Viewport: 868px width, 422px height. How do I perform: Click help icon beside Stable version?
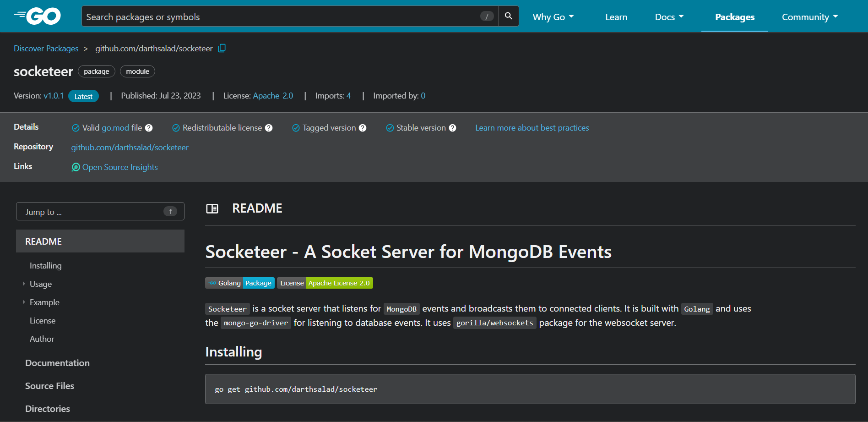tap(452, 128)
